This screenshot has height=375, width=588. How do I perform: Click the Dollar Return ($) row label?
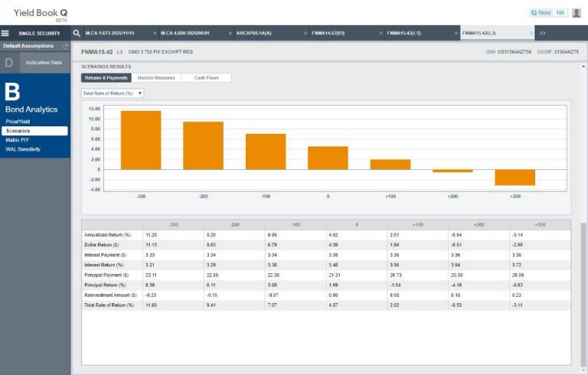(102, 245)
